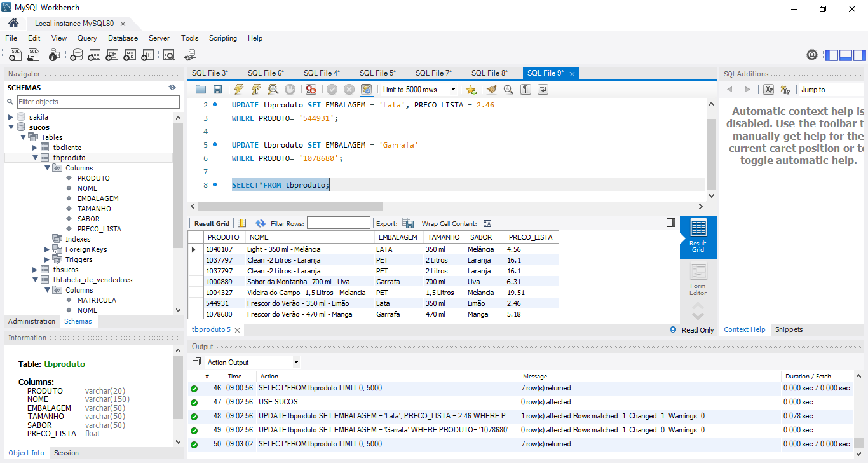Toggle word wrapping in editor
Image resolution: width=868 pixels, height=463 pixels.
(543, 90)
